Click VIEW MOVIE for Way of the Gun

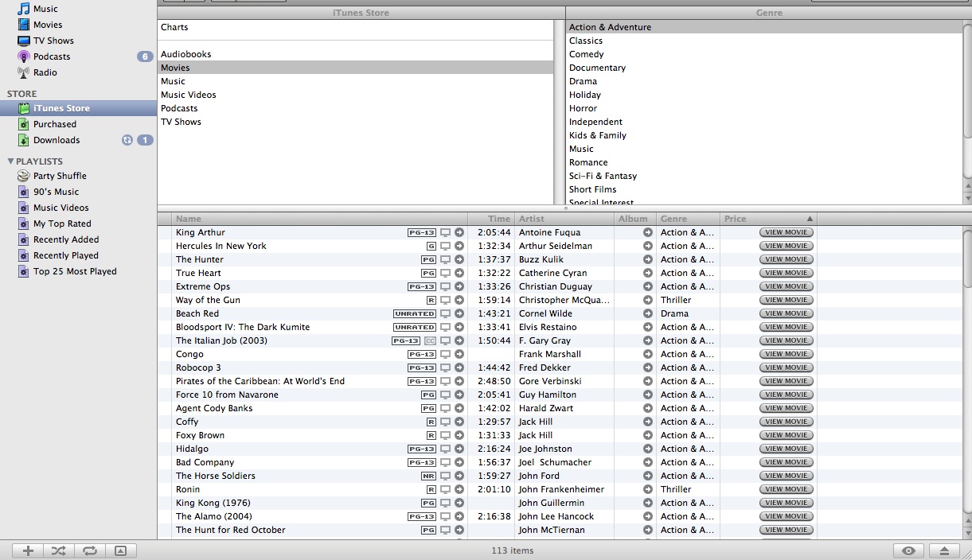tap(786, 300)
